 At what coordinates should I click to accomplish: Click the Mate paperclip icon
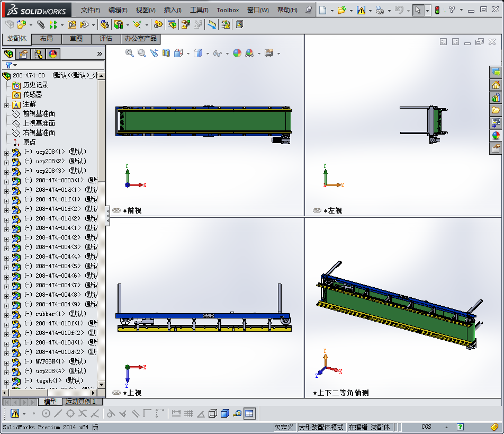coord(40,24)
